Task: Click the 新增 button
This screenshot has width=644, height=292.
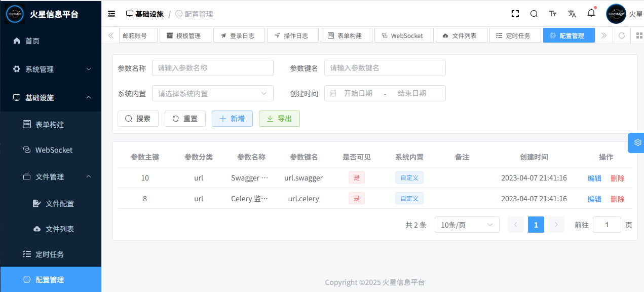Action: pos(232,118)
